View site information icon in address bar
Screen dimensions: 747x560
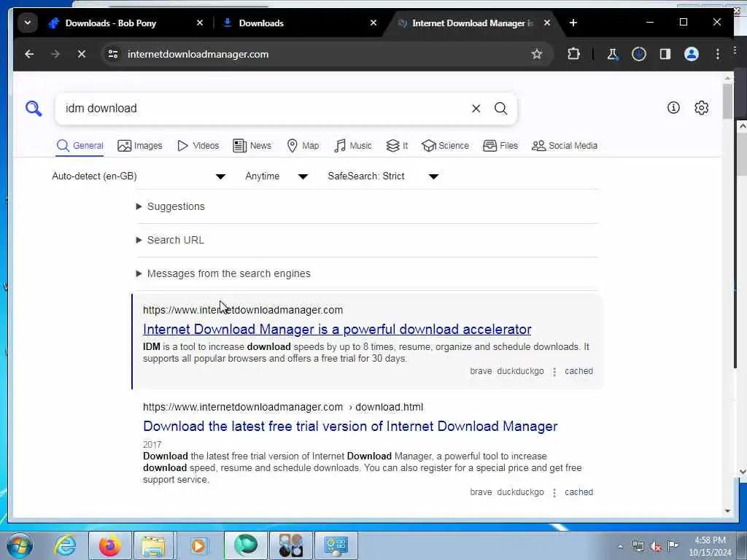(x=113, y=54)
